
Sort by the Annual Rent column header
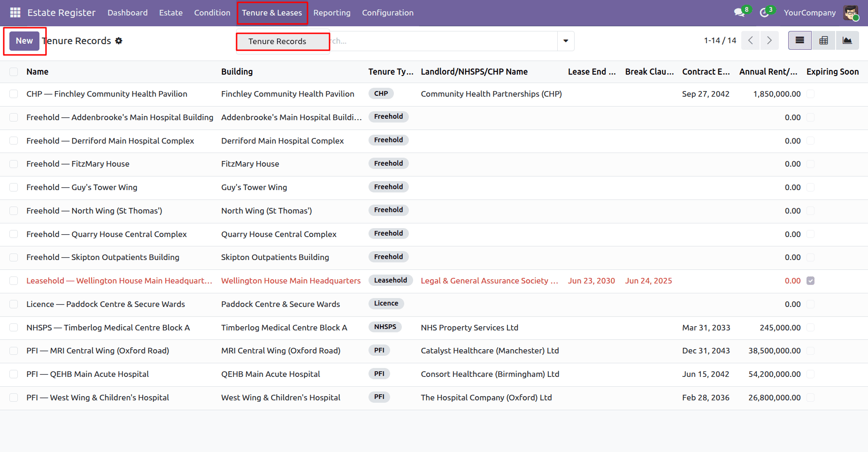768,72
